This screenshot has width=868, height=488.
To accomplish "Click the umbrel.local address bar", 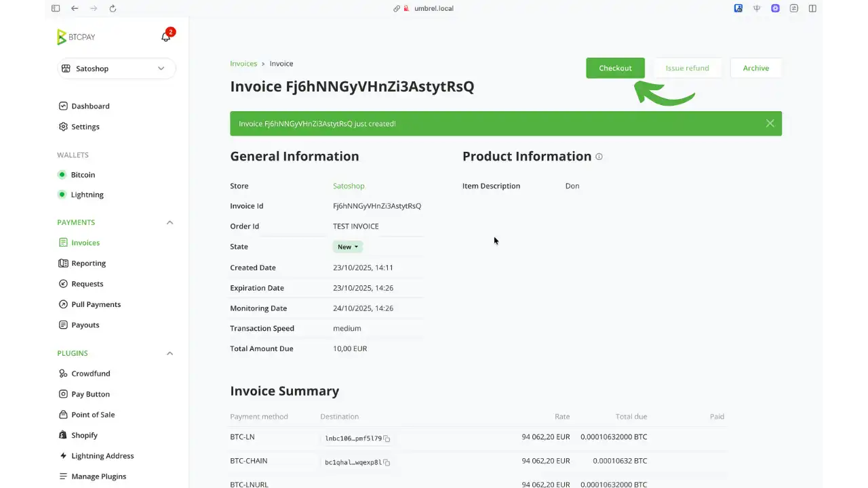I will click(433, 8).
